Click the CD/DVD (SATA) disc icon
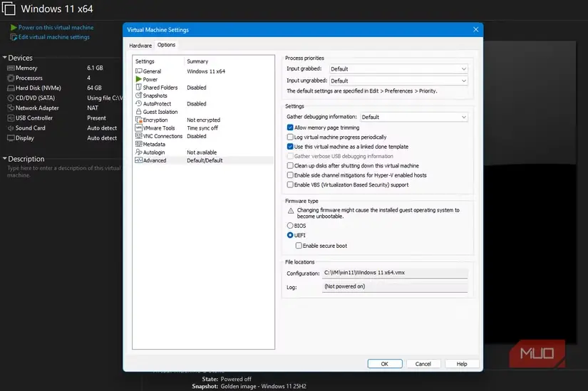588x391 pixels. 11,98
